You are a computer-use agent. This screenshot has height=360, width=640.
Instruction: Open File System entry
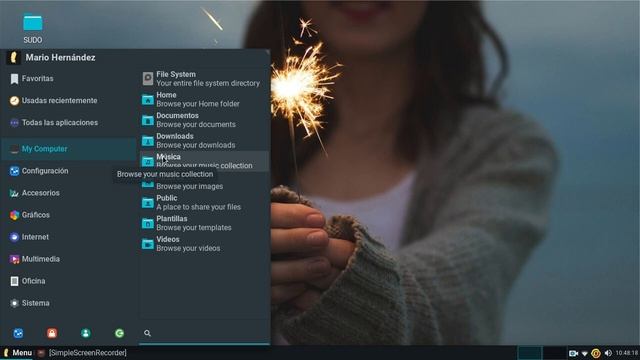[204, 79]
